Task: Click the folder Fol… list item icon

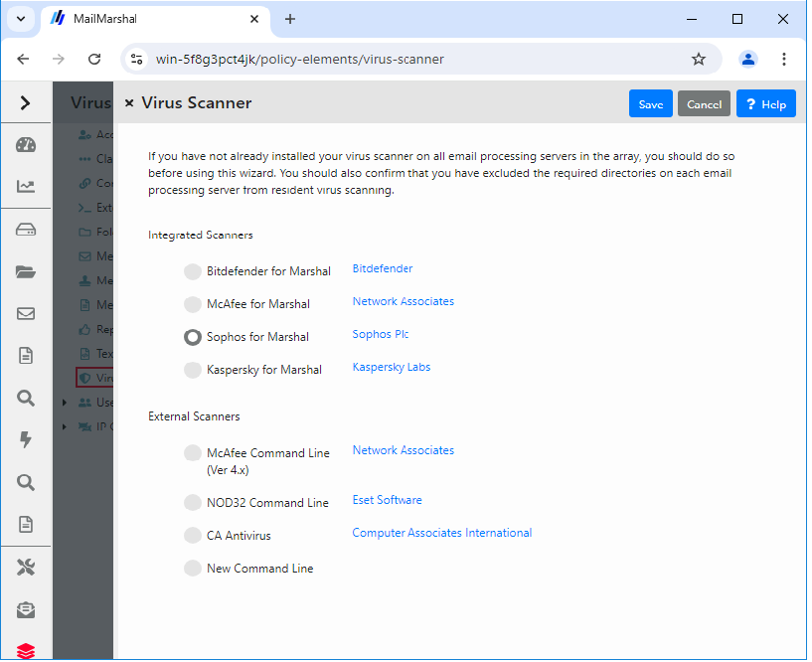Action: [84, 232]
